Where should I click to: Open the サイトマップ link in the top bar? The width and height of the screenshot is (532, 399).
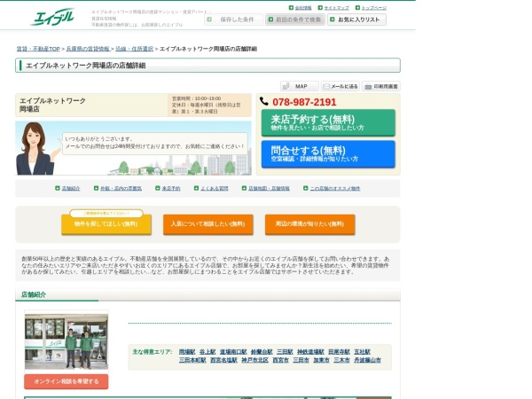336,8
